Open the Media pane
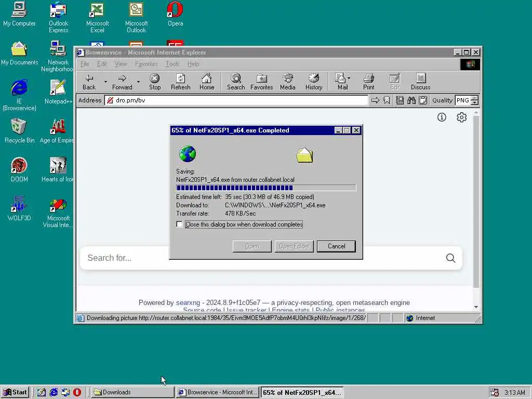 288,82
